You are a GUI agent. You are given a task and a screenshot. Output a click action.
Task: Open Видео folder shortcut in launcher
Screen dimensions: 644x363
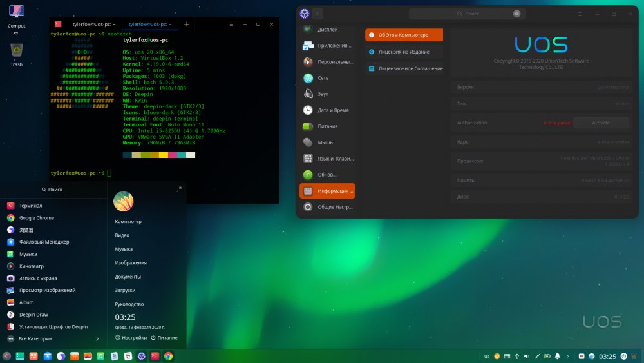pos(122,235)
